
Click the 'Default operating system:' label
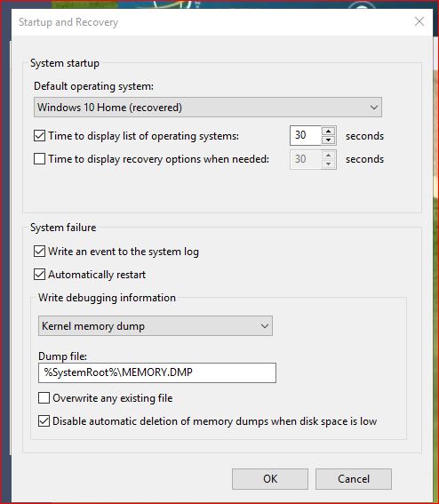pyautogui.click(x=93, y=86)
